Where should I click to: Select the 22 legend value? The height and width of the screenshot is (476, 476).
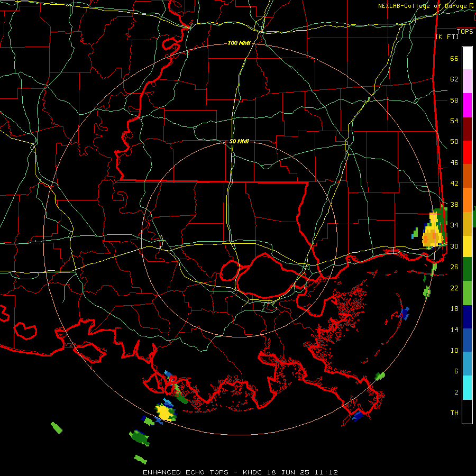click(x=454, y=288)
